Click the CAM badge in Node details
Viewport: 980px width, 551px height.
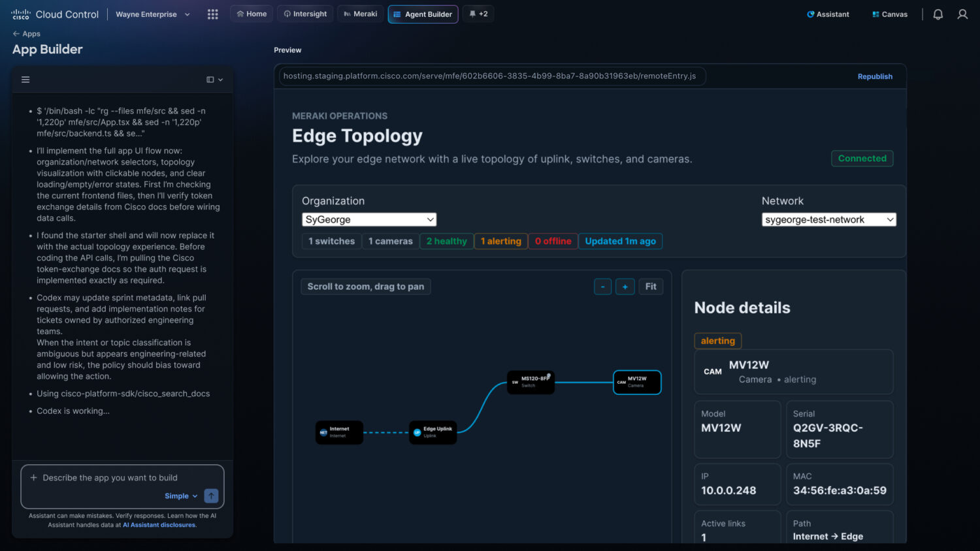[x=713, y=371]
